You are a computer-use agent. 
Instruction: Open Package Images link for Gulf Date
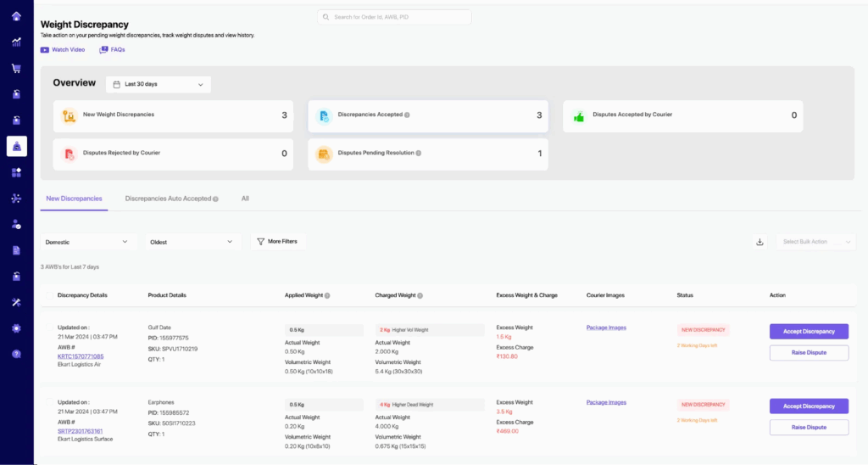[606, 328]
